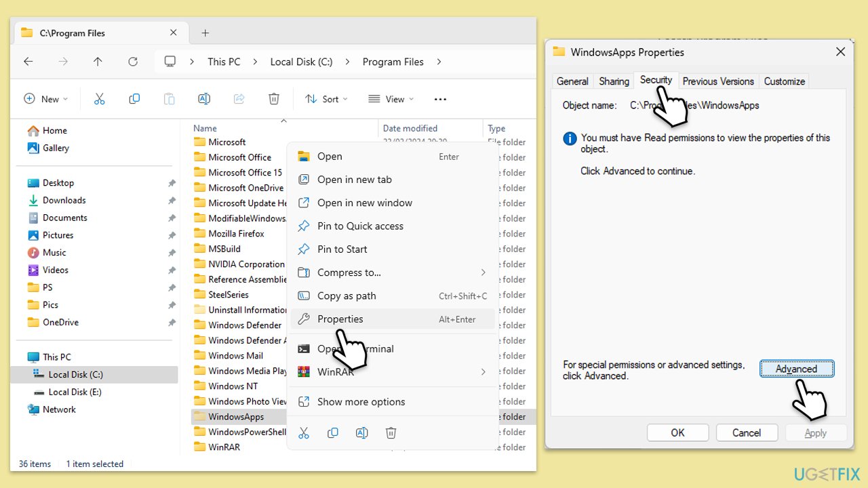Click the Paste icon in toolbar

click(169, 99)
